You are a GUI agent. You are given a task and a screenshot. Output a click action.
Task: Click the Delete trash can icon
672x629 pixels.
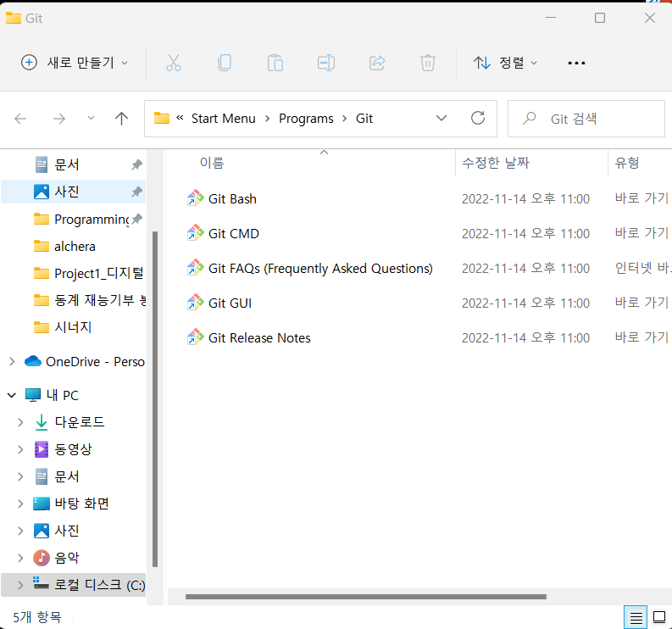pos(428,63)
